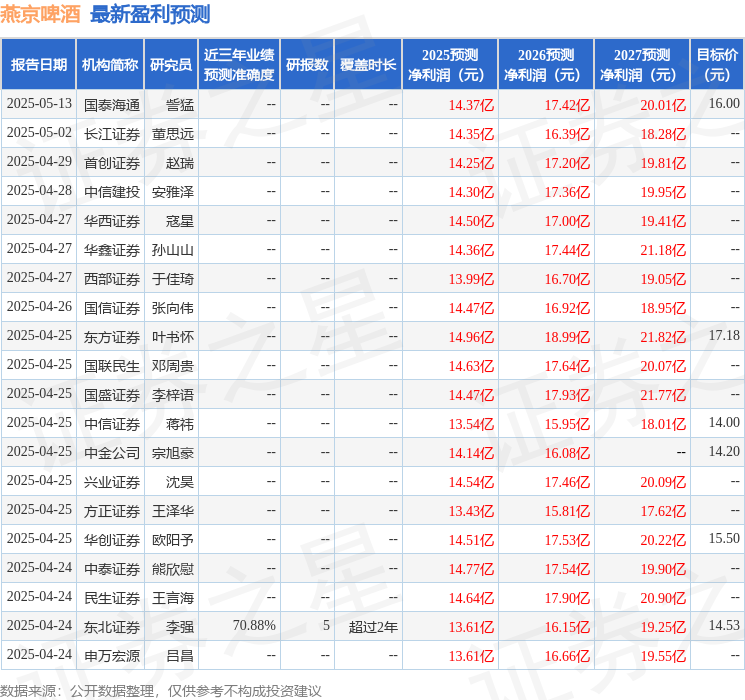
Task: Click the 研报数 column header
Action: click(x=307, y=64)
